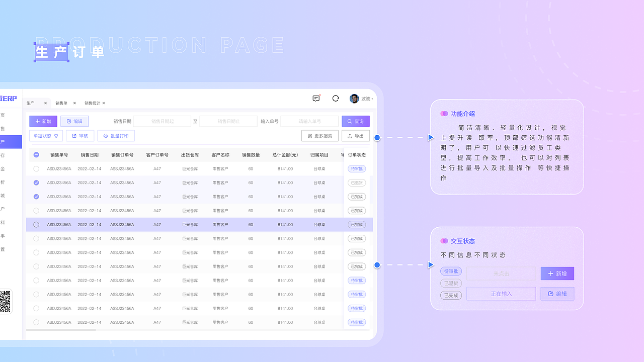Image resolution: width=644 pixels, height=362 pixels.
Task: Switch to the 生产 tab
Action: point(31,103)
